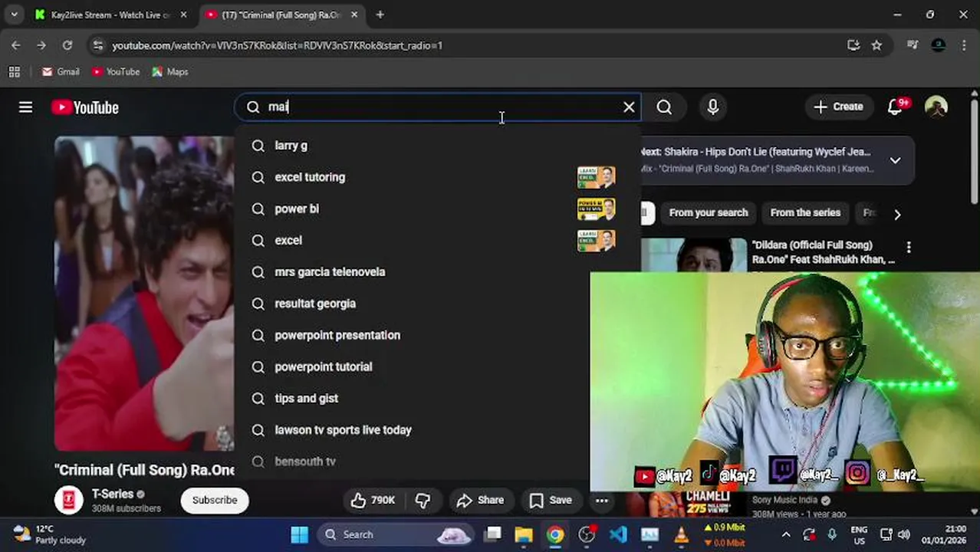This screenshot has height=552, width=980.
Task: Open the YouTube bookmark
Action: click(116, 71)
